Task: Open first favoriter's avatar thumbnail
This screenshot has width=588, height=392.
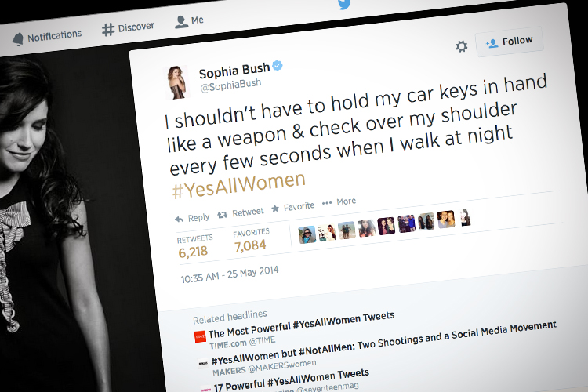Action: (x=307, y=235)
